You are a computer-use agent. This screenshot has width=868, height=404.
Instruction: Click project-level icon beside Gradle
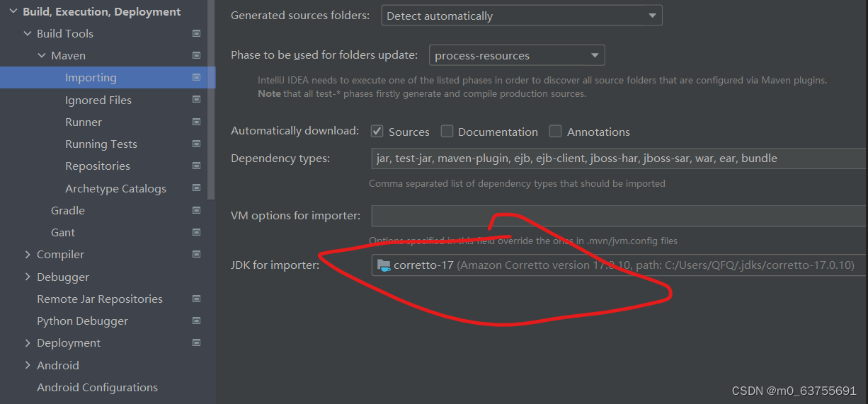pos(197,210)
